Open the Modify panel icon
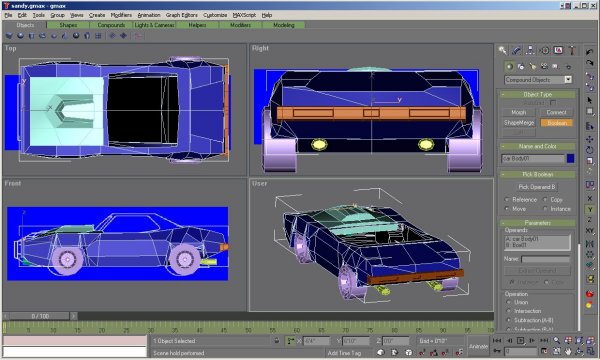 [x=516, y=50]
